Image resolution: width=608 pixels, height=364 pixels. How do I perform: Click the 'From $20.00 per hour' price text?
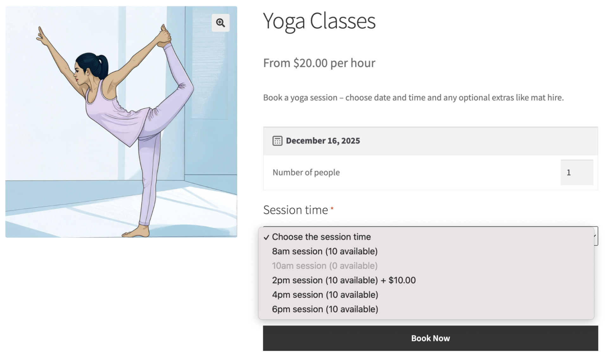(319, 63)
